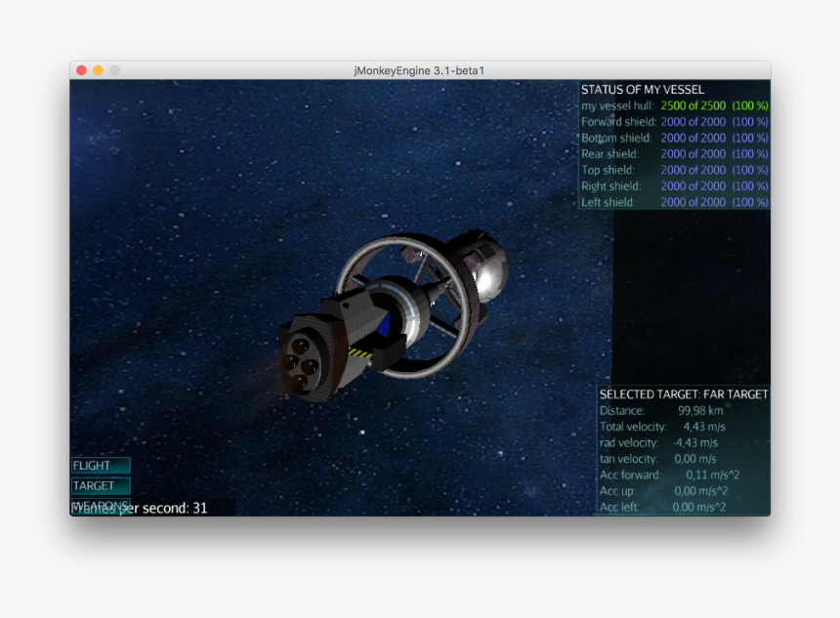
Task: Open the WEAPONS menu button
Action: pos(101,505)
